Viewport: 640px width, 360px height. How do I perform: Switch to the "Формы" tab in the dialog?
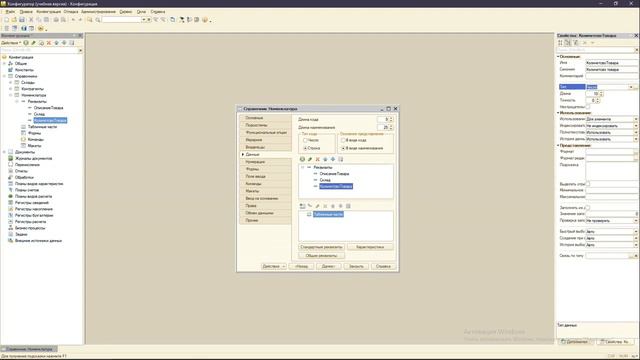click(265, 169)
